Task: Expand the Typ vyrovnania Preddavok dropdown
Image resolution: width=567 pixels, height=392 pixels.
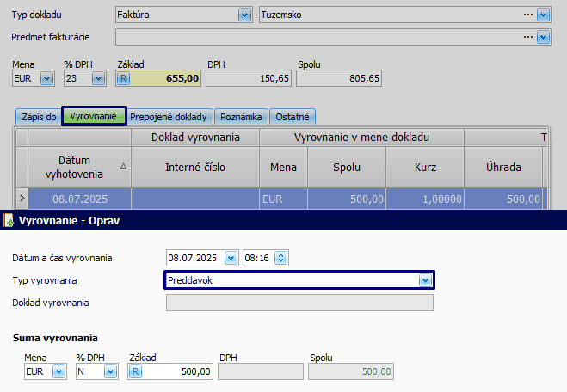Action: 423,280
